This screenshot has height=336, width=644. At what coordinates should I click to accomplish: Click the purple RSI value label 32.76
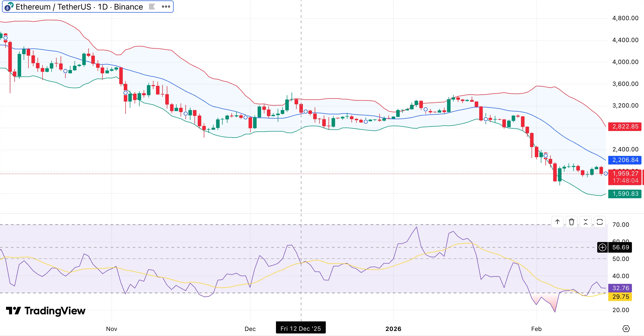620,288
